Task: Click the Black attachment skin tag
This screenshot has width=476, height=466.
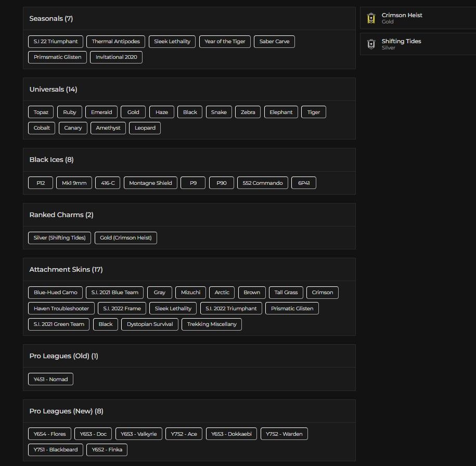Action: [106, 324]
